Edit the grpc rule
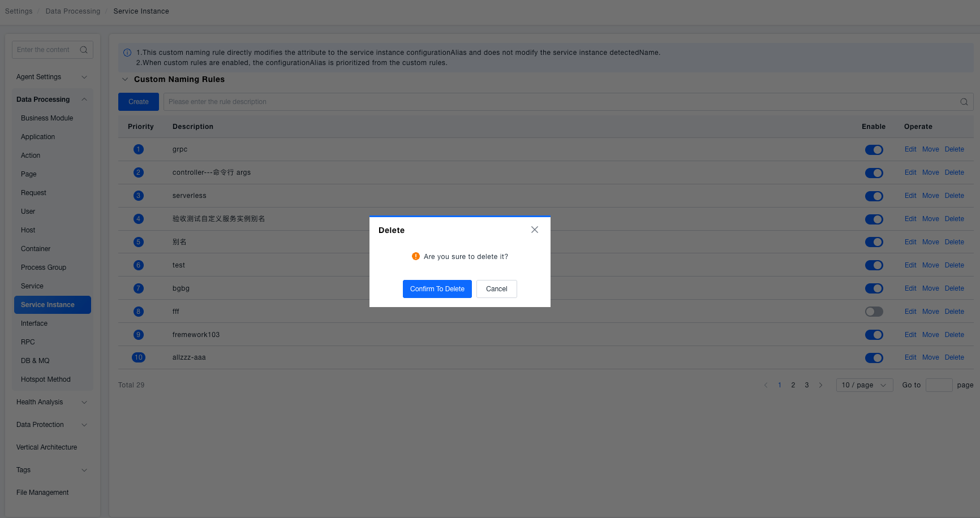 [x=910, y=149]
